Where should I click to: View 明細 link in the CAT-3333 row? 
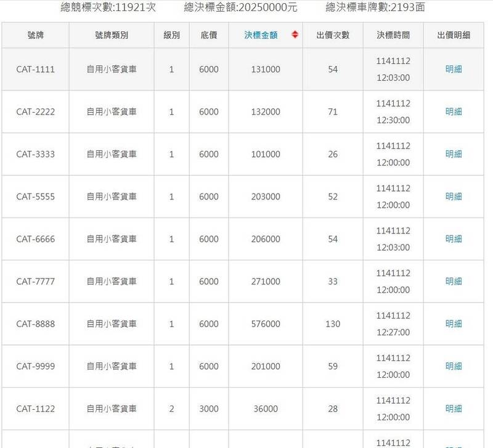[x=454, y=154]
